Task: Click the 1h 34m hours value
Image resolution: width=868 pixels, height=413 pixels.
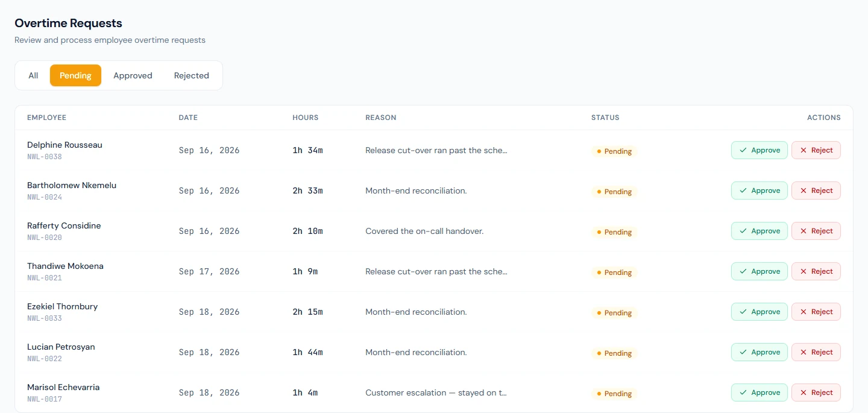Action: (x=308, y=150)
